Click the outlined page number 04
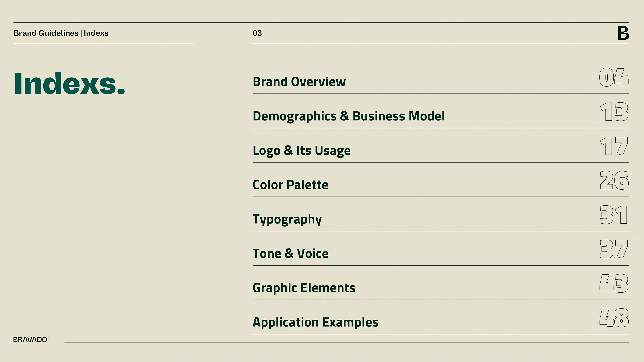644x362 pixels. [x=614, y=77]
